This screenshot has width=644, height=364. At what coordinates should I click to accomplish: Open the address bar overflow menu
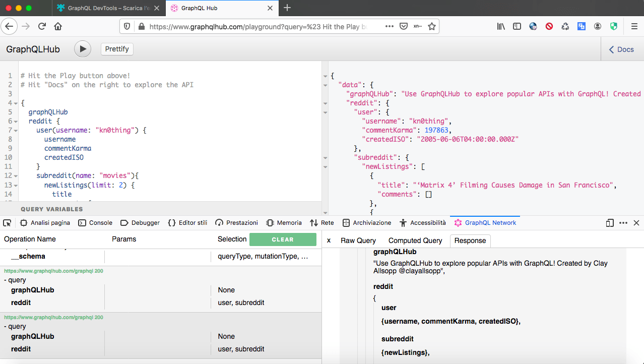coord(391,25)
